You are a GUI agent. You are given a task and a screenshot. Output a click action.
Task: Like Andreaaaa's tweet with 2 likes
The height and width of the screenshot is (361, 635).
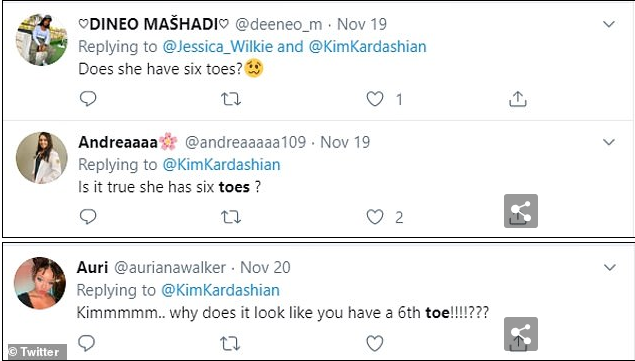[375, 217]
